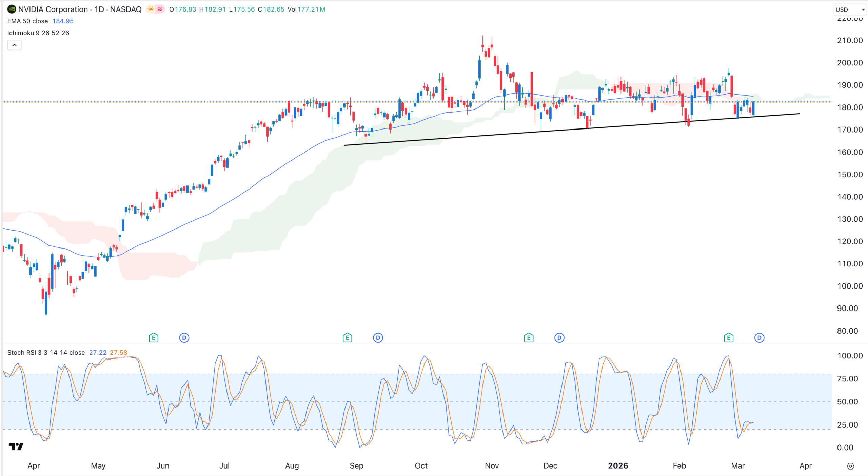Click the 75.00 Stoch RSI axis label

(x=848, y=379)
